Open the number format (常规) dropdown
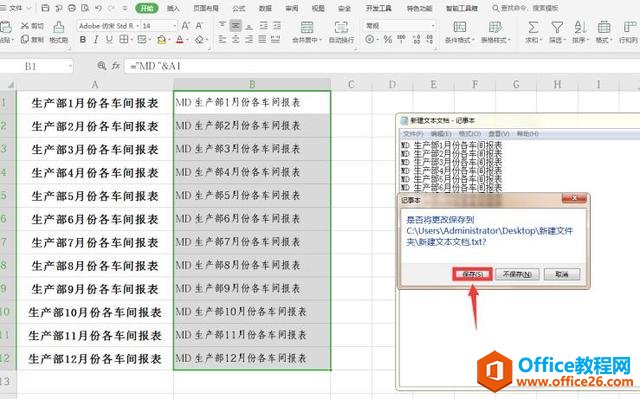This screenshot has height=399, width=640. (x=433, y=26)
